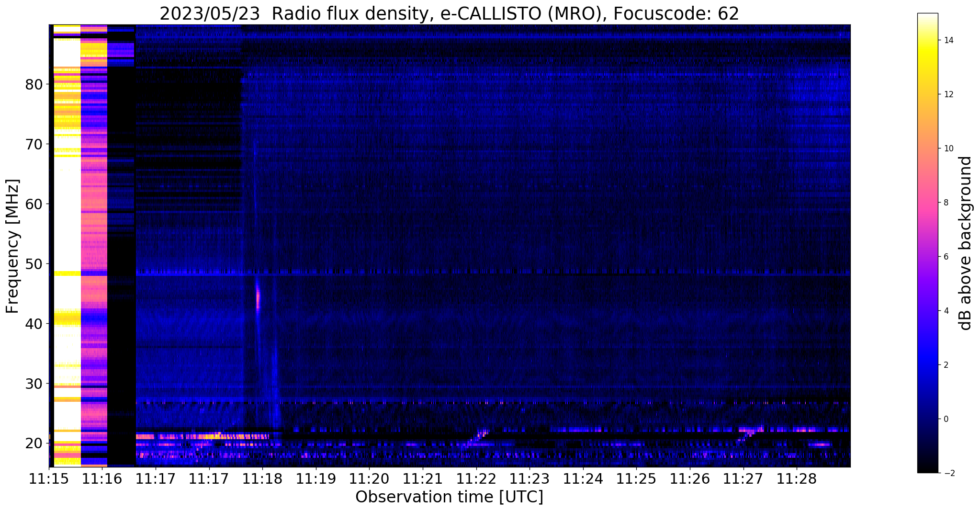Click the "Observation time [UTC]" axis label
Screen dimensions: 980x511
[449, 497]
